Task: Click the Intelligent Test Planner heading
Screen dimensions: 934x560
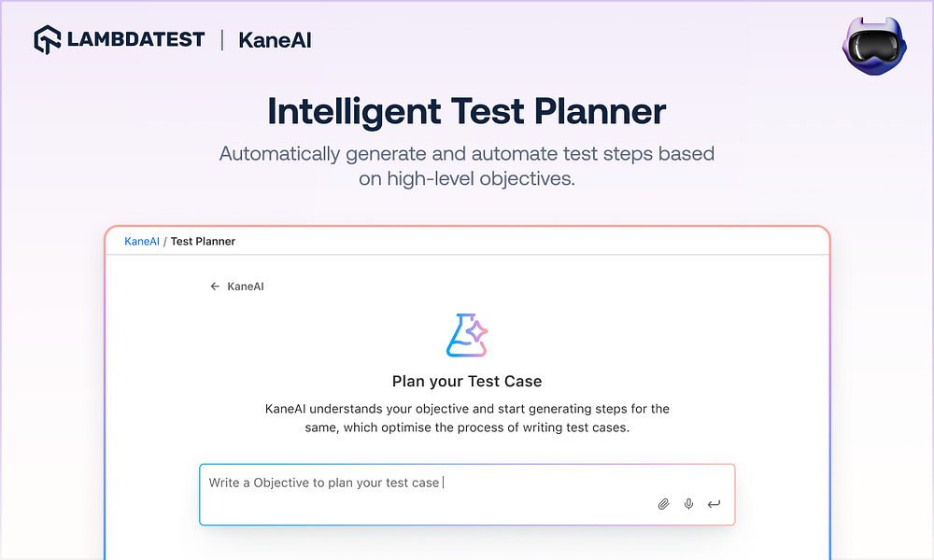Action: pos(467,112)
